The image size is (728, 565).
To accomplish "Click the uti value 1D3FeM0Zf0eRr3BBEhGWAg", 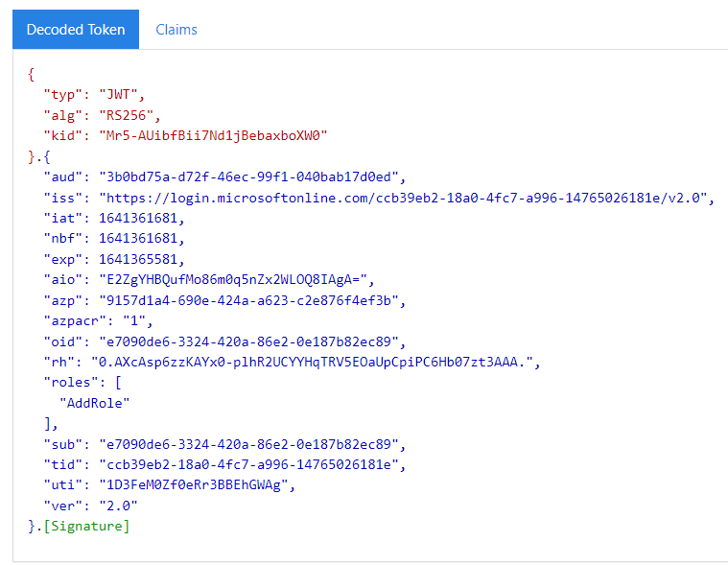I will pos(194,485).
